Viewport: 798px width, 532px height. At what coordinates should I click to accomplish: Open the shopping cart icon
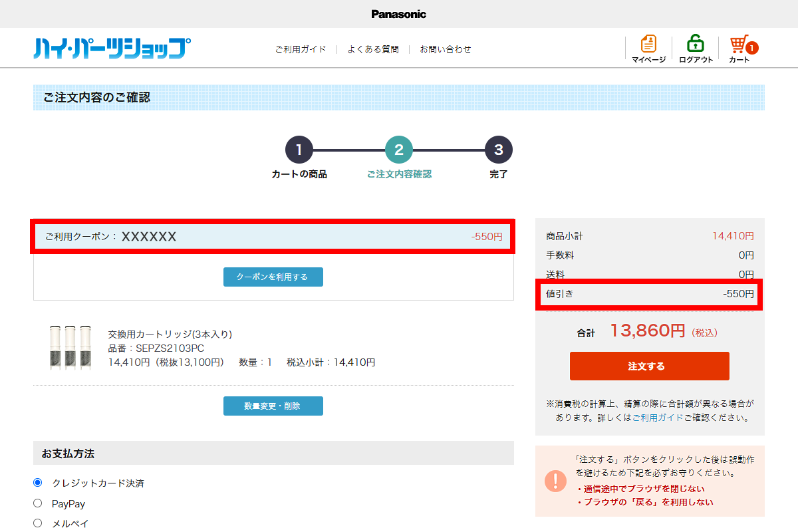pyautogui.click(x=739, y=45)
